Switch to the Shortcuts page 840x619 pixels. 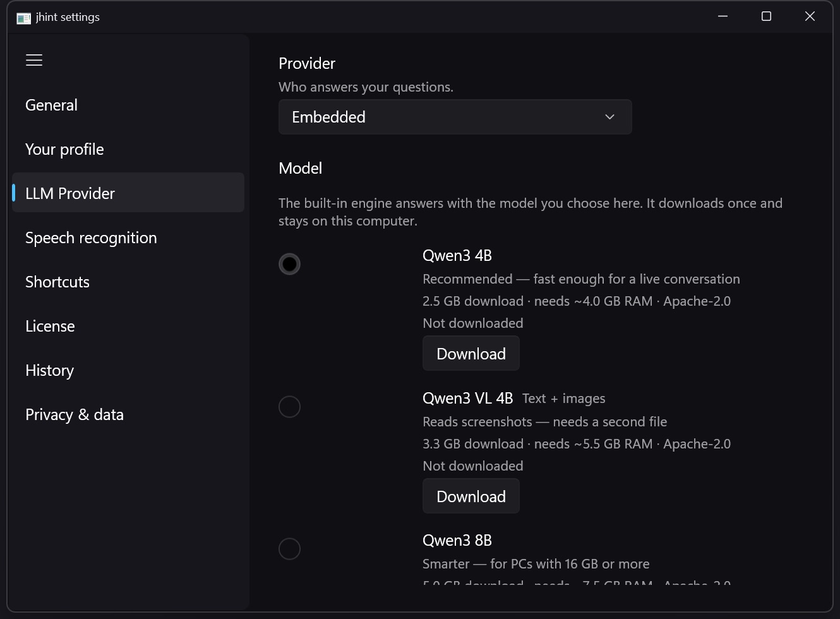[x=128, y=282]
